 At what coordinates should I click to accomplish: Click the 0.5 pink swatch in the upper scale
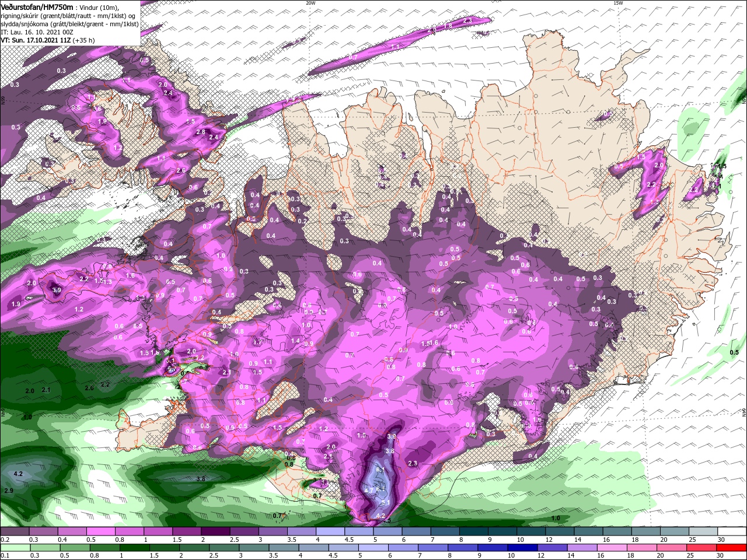tap(100, 532)
